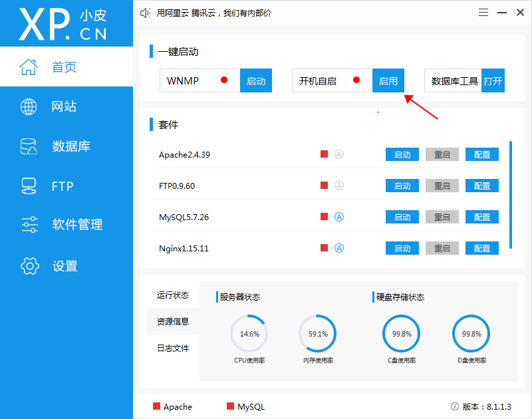Start FTP0.9.60 service

coord(402,186)
